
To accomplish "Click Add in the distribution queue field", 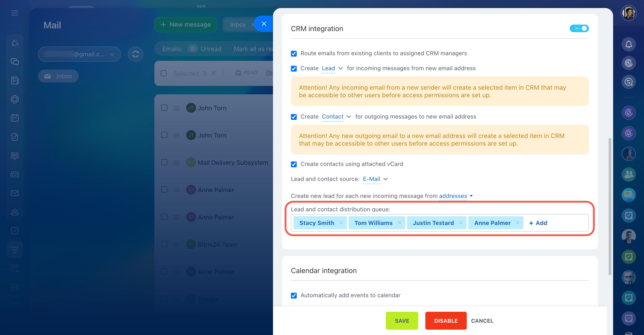I will tap(538, 223).
